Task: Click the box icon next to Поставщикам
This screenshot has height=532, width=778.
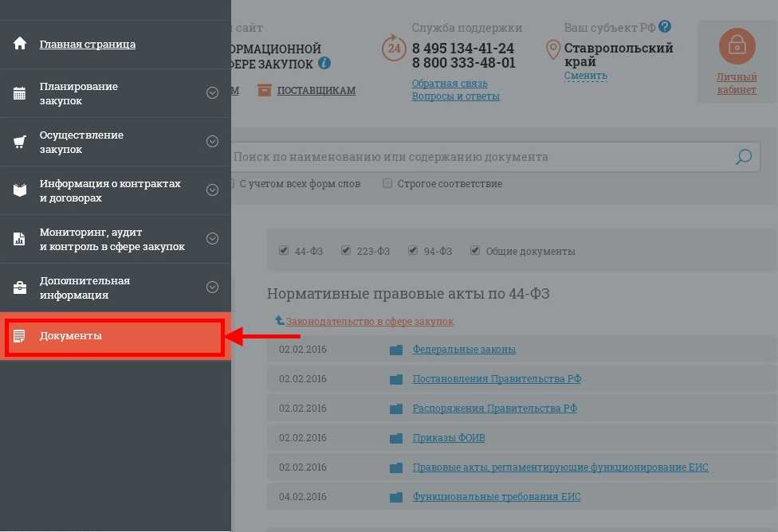Action: (264, 91)
